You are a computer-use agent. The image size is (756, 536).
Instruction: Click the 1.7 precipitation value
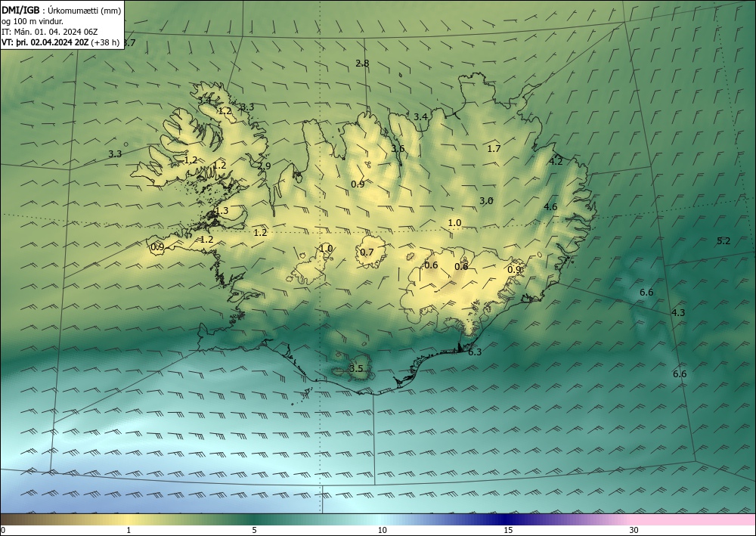(x=494, y=148)
